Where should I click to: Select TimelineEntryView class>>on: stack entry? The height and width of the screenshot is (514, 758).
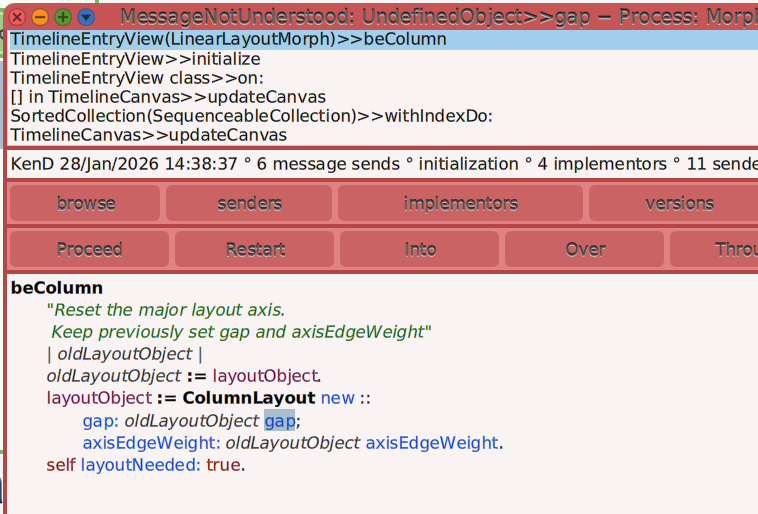(136, 78)
